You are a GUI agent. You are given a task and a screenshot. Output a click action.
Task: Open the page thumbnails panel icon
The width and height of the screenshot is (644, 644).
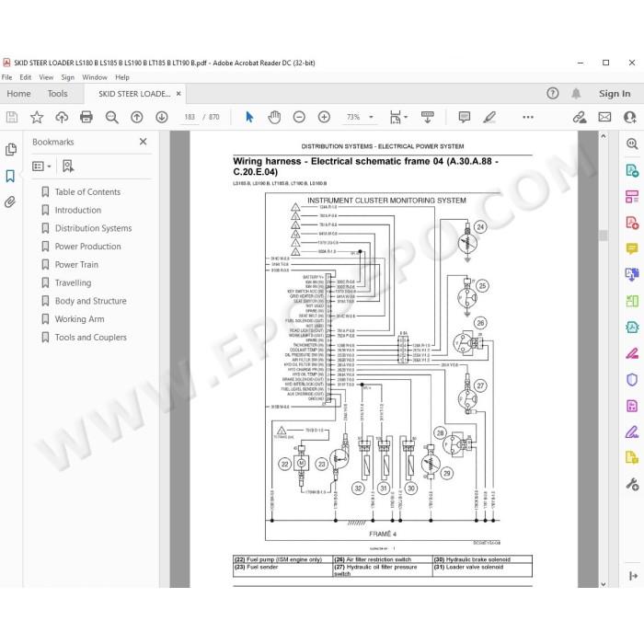tap(11, 149)
